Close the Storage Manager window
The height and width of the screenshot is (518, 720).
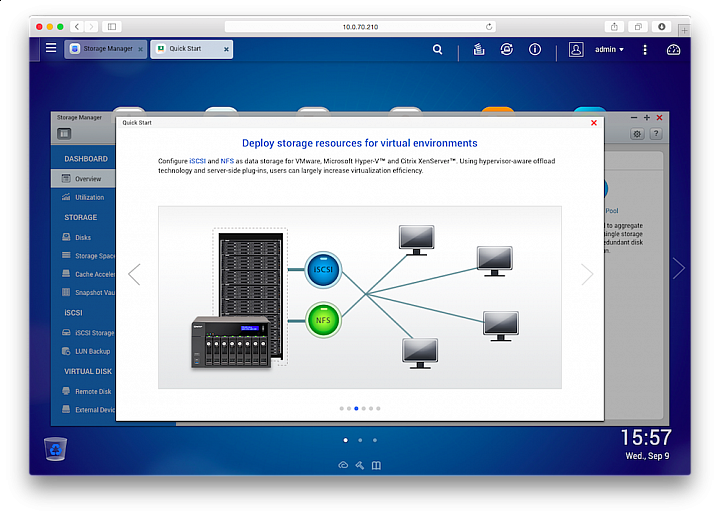click(x=659, y=118)
